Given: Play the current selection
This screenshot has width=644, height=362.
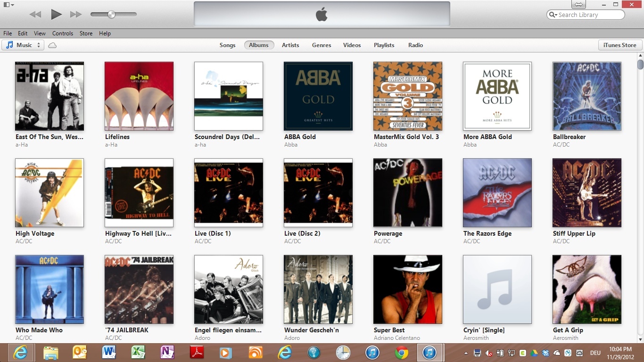Looking at the screenshot, I should 56,15.
